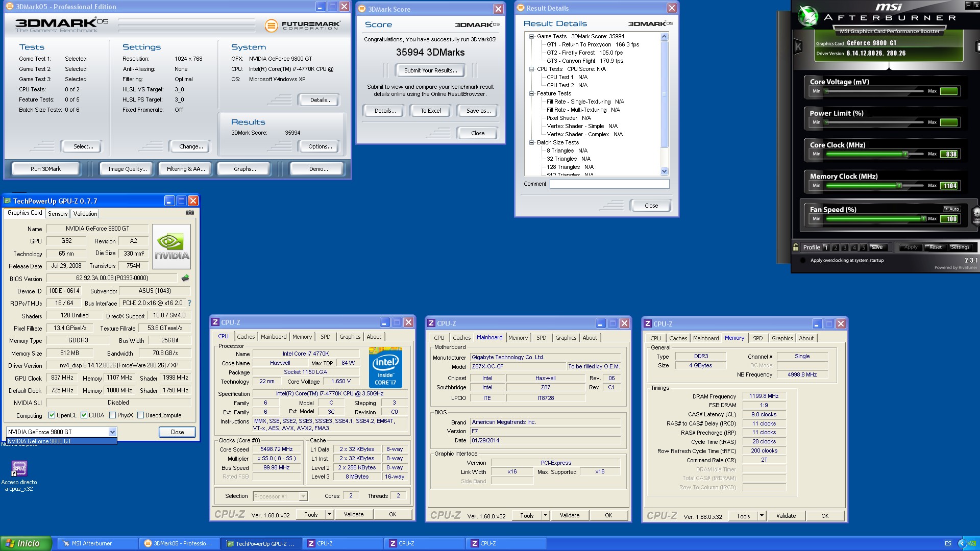Open the 'Acceso directo a cpuz_x32' desktop shortcut
980x551 pixels.
[x=19, y=475]
